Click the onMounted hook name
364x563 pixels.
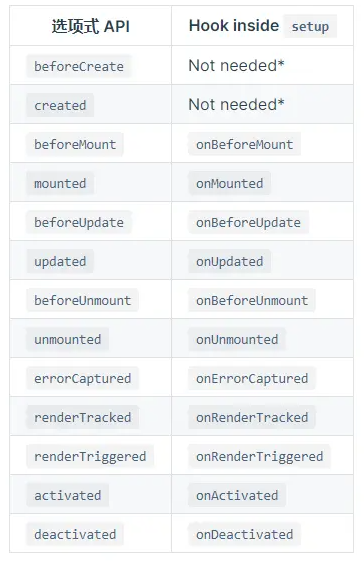(x=229, y=183)
